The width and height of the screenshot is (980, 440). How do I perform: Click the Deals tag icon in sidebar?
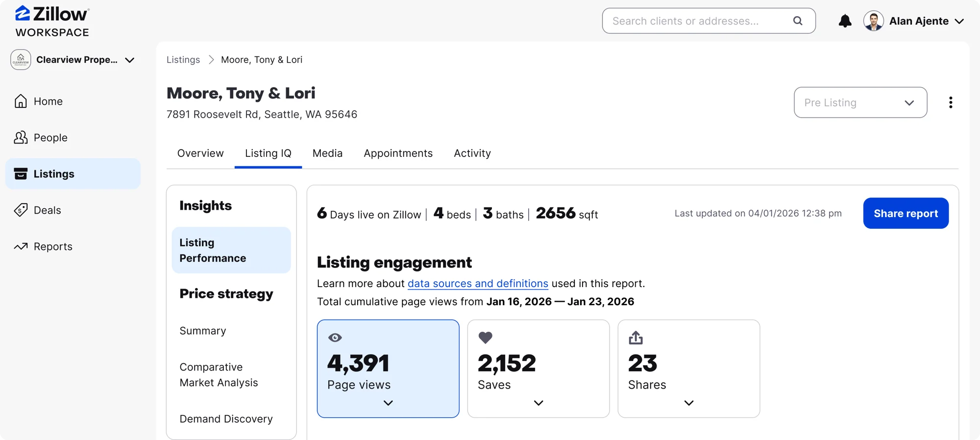21,210
